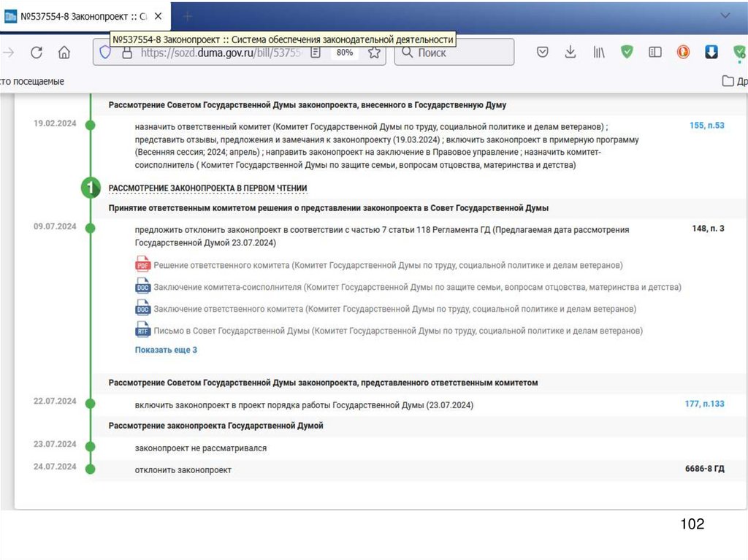Open RTF Письмо в Совет Государственной Думы
This screenshot has width=748, height=560.
(x=398, y=331)
